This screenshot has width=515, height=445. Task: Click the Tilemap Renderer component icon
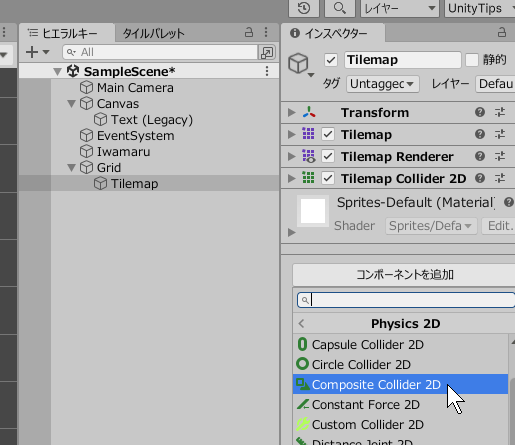point(309,156)
